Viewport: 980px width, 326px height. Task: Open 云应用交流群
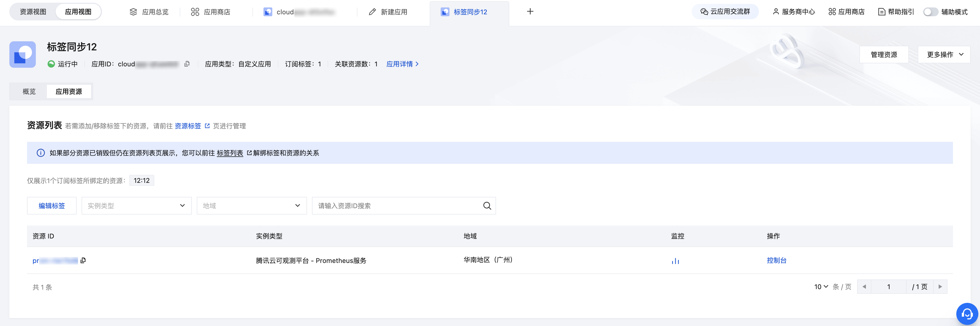point(725,11)
